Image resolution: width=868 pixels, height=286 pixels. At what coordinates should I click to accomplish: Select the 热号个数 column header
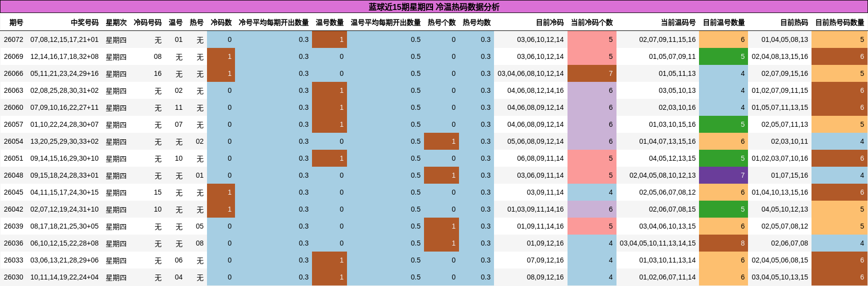(441, 22)
